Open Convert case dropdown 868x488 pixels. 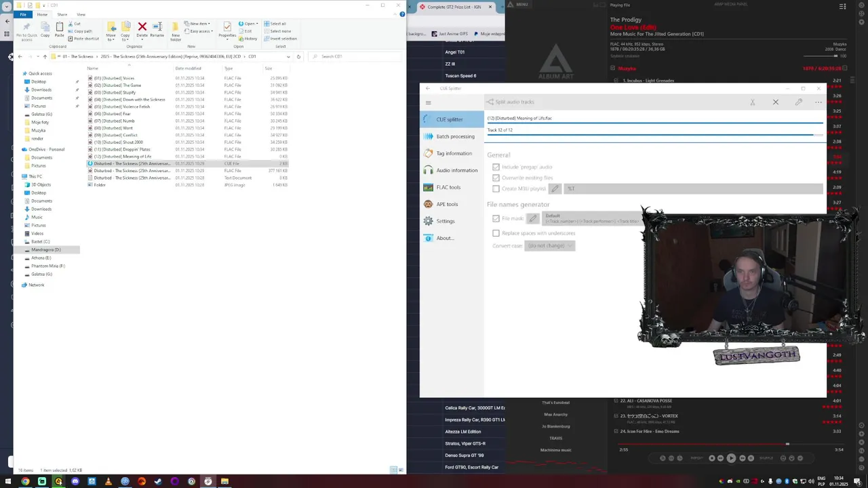click(549, 245)
